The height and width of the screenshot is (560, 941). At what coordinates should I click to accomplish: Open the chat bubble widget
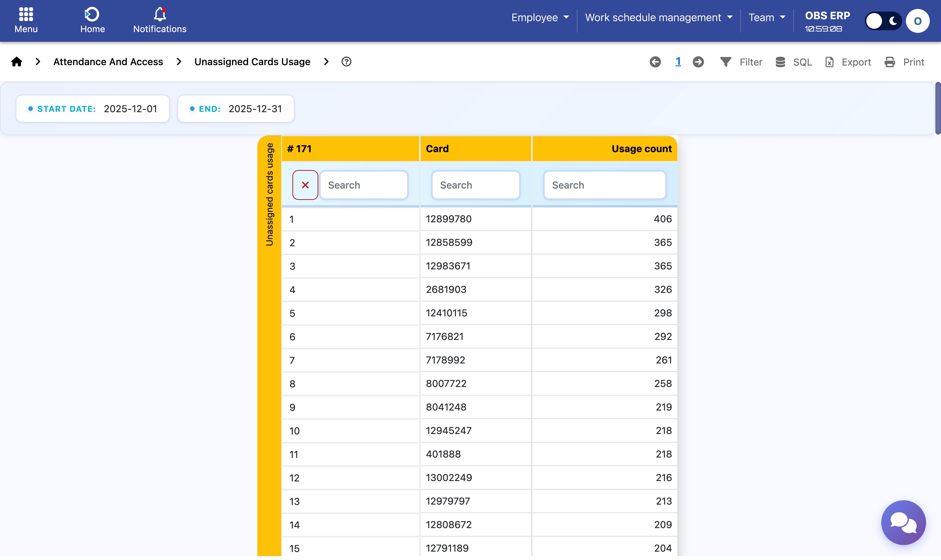(903, 523)
